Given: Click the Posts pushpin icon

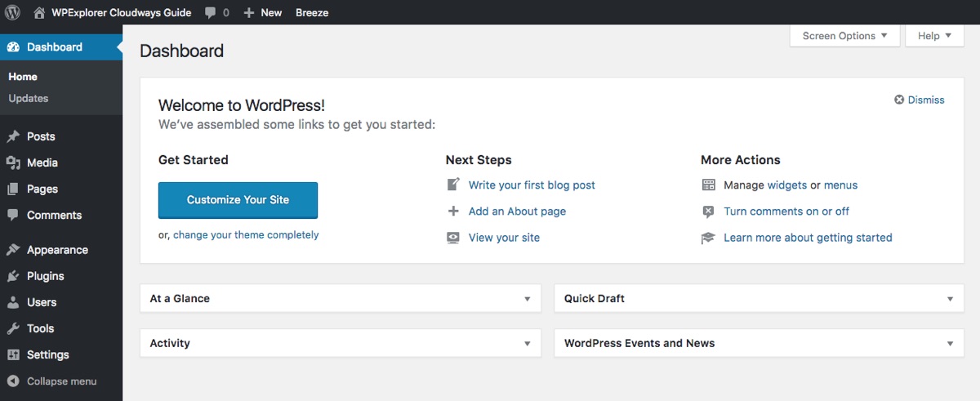Looking at the screenshot, I should pyautogui.click(x=13, y=136).
